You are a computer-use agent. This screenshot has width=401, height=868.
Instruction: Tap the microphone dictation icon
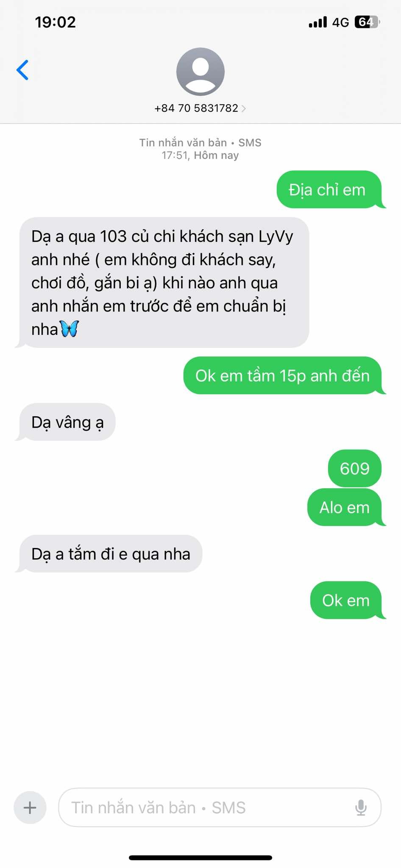(361, 807)
